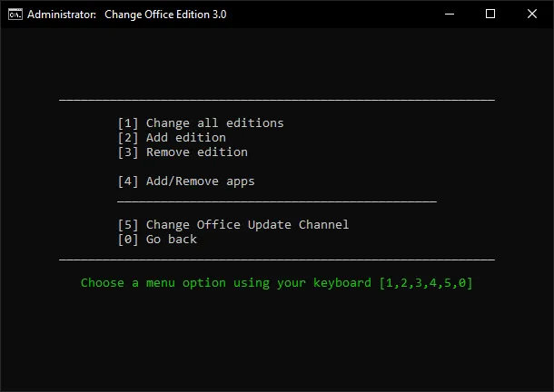Click the short divider below Add/Remove apps
This screenshot has width=554, height=392.
[x=277, y=201]
